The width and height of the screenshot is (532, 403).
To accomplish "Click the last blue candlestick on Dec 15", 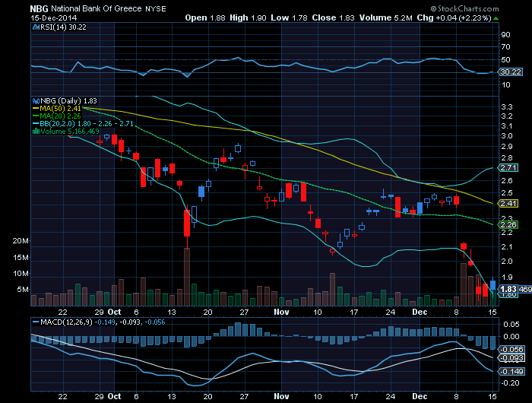I will (x=492, y=287).
